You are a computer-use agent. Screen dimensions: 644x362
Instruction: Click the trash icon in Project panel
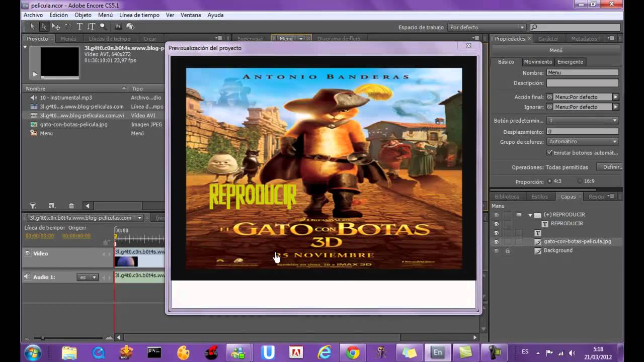click(x=71, y=206)
